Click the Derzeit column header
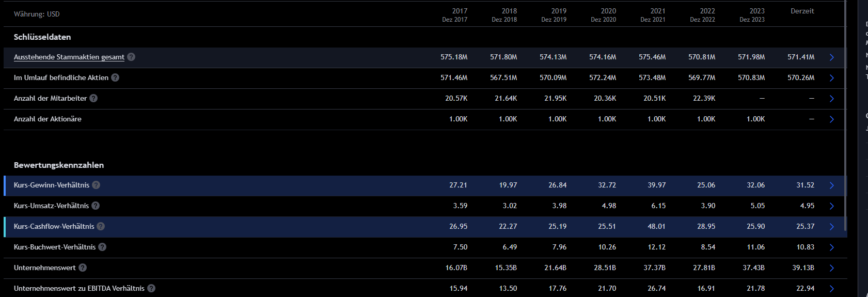This screenshot has height=297, width=868. pyautogui.click(x=802, y=11)
